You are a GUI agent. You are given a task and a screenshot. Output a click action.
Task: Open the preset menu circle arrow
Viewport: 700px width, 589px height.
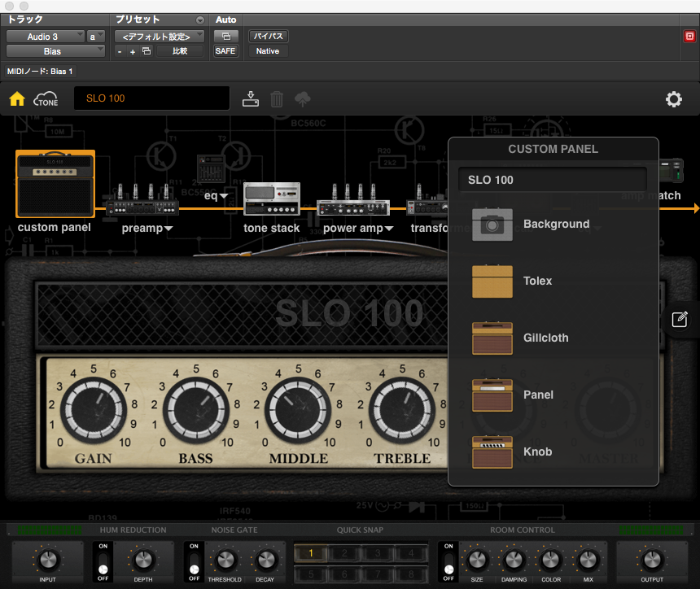coord(200,20)
